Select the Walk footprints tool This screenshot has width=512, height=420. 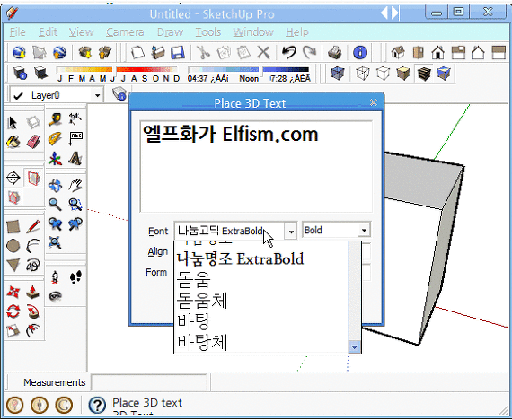tap(75, 277)
